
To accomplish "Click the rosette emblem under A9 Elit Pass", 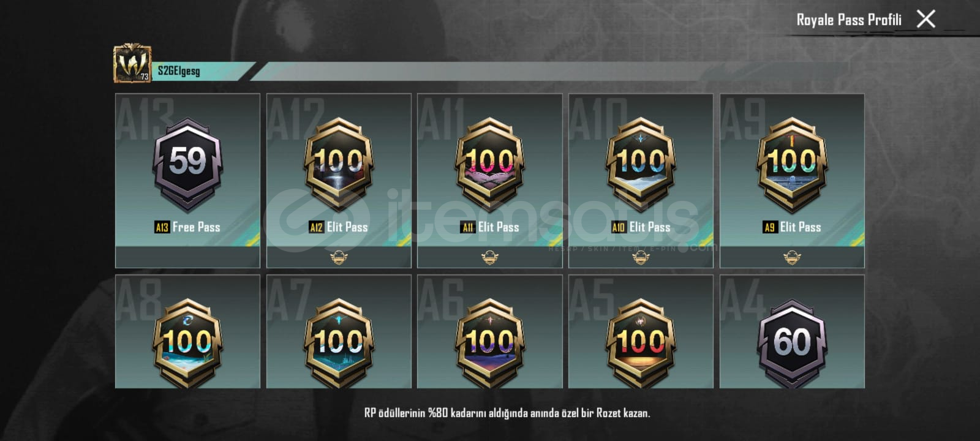I will coord(792,257).
